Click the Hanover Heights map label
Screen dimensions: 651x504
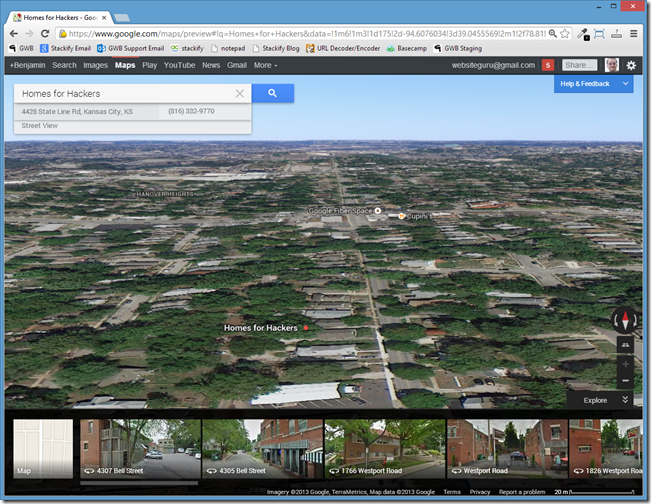point(165,194)
